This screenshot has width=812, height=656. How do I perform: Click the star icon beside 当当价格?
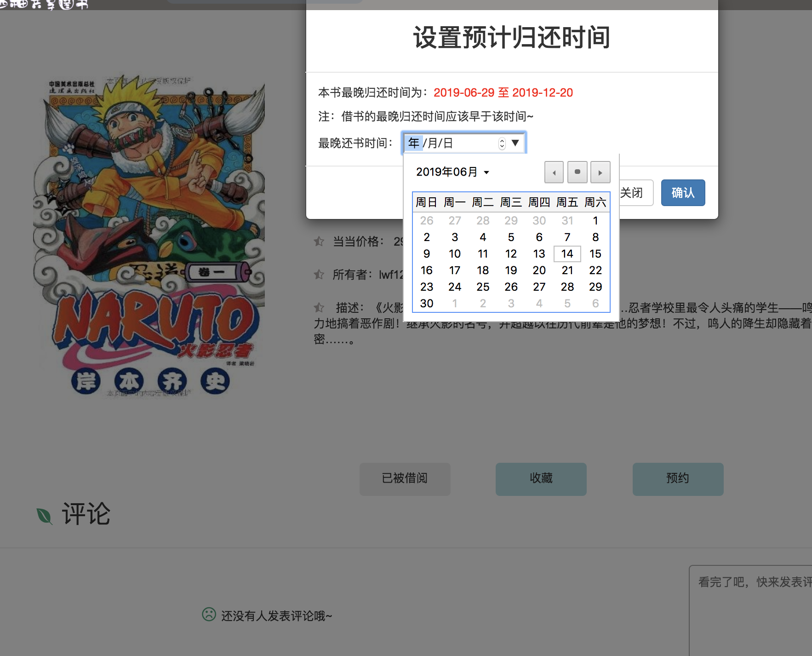[319, 242]
